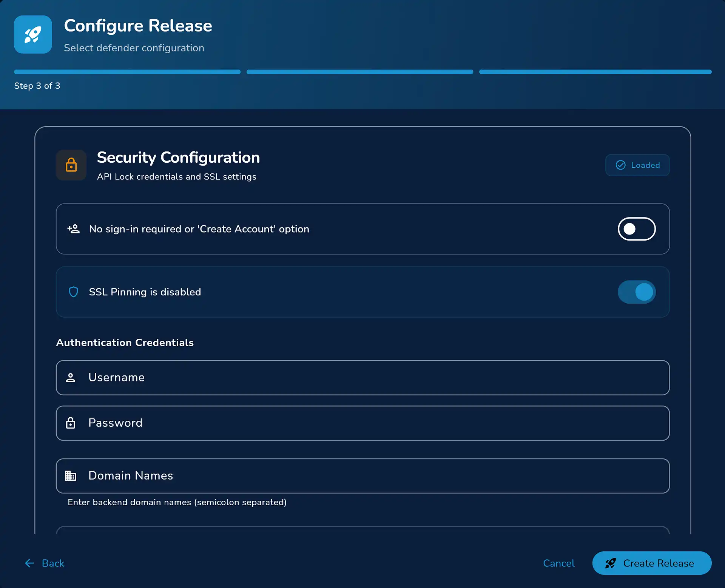Toggle the no sign-in required switch

tap(637, 229)
